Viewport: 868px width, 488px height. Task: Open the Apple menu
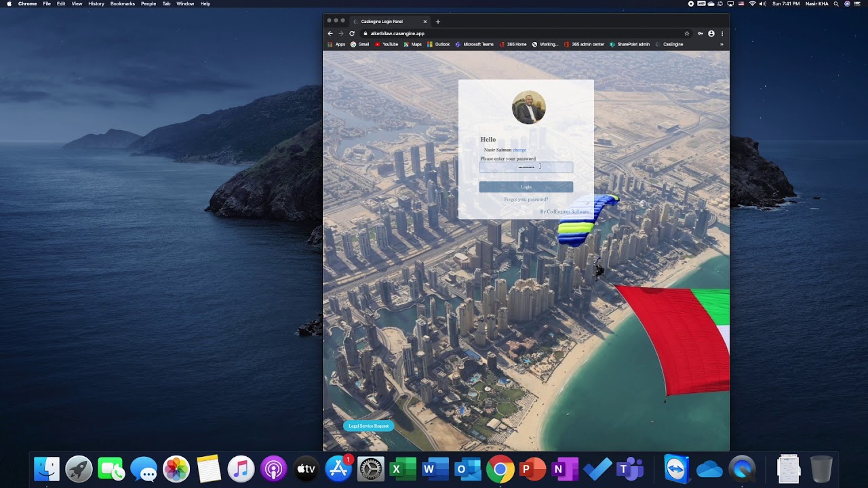pyautogui.click(x=9, y=4)
